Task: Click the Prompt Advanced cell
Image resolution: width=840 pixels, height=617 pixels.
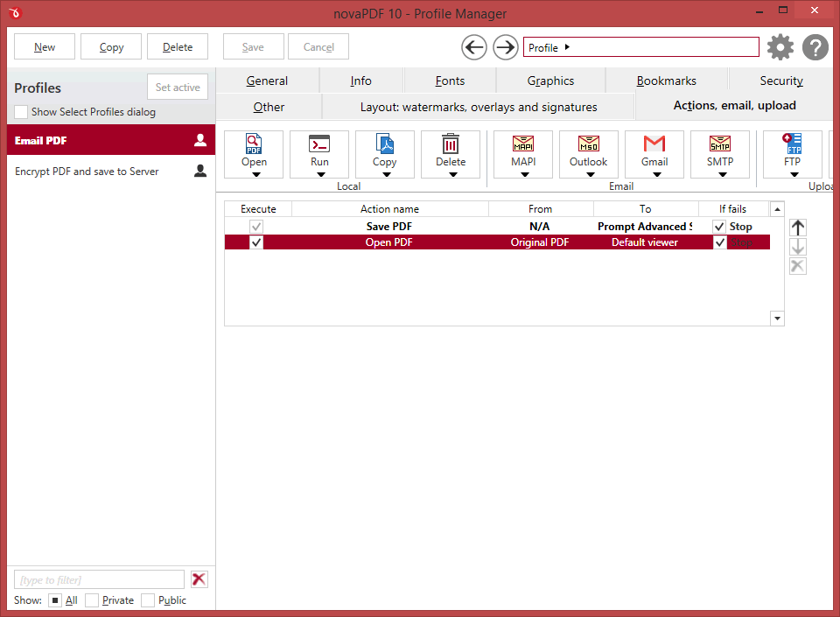Action: point(645,227)
